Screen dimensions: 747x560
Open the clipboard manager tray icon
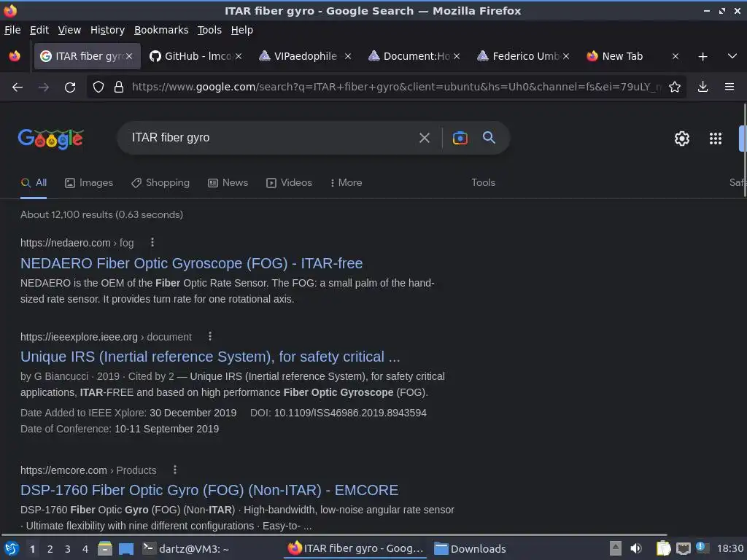pyautogui.click(x=663, y=548)
